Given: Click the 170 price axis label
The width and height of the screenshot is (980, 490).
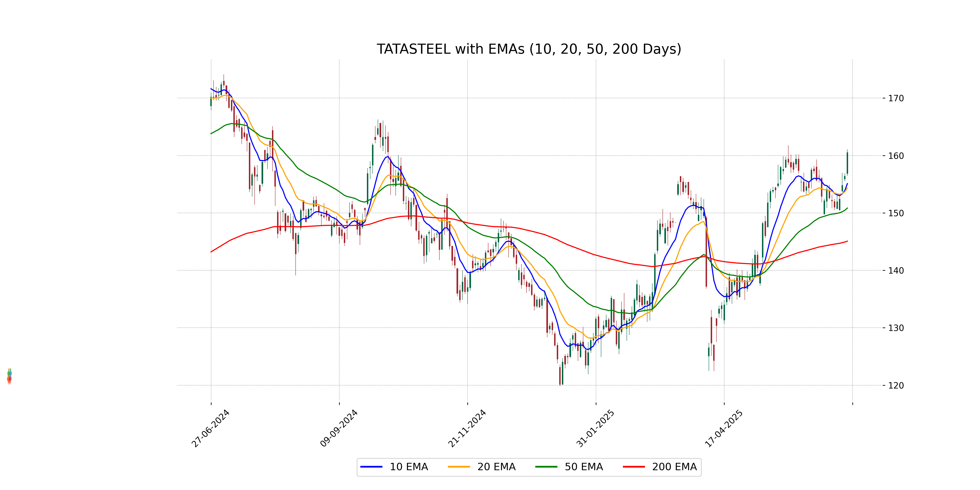Looking at the screenshot, I should (896, 98).
